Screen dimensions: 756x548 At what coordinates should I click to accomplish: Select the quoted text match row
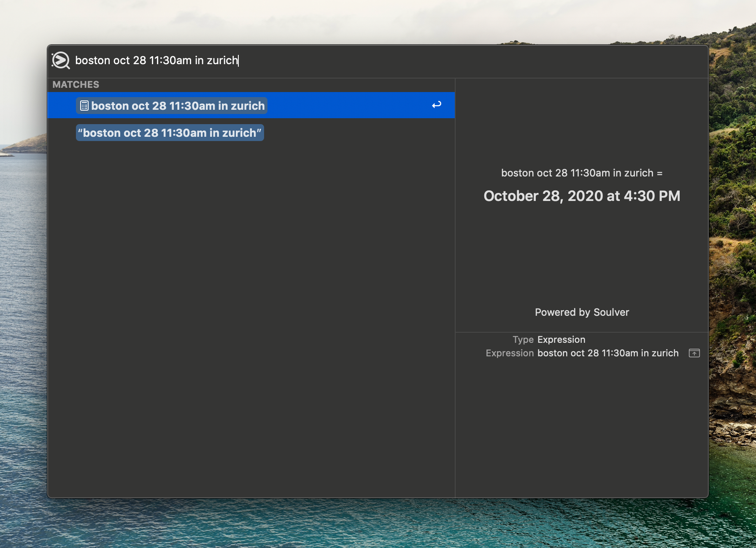tap(251, 133)
